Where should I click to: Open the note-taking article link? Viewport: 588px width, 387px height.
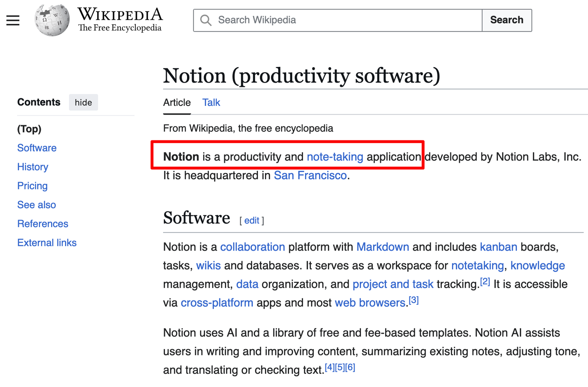click(335, 157)
